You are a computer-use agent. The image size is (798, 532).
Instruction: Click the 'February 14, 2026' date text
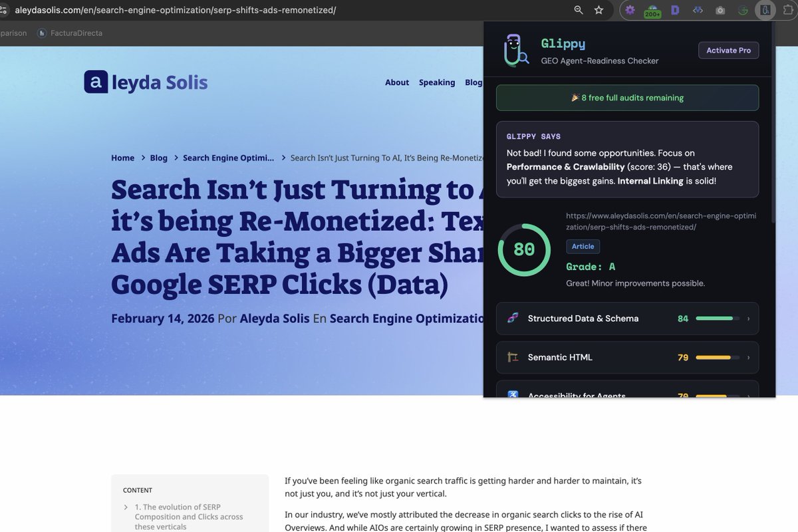pos(163,319)
